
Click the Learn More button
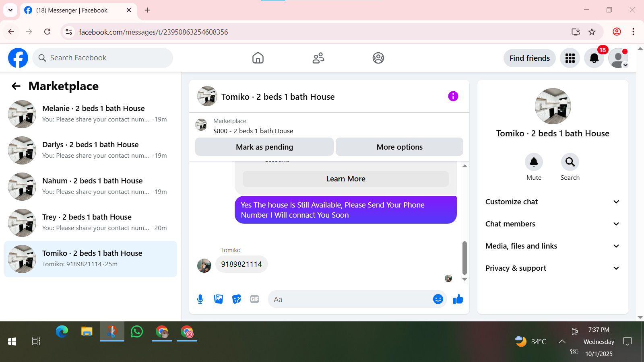click(346, 179)
